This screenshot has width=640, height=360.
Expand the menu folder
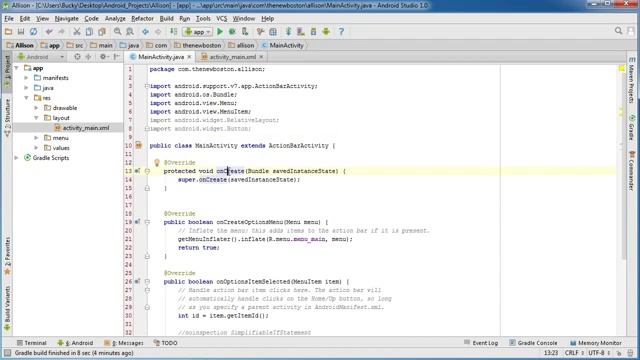coord(36,138)
